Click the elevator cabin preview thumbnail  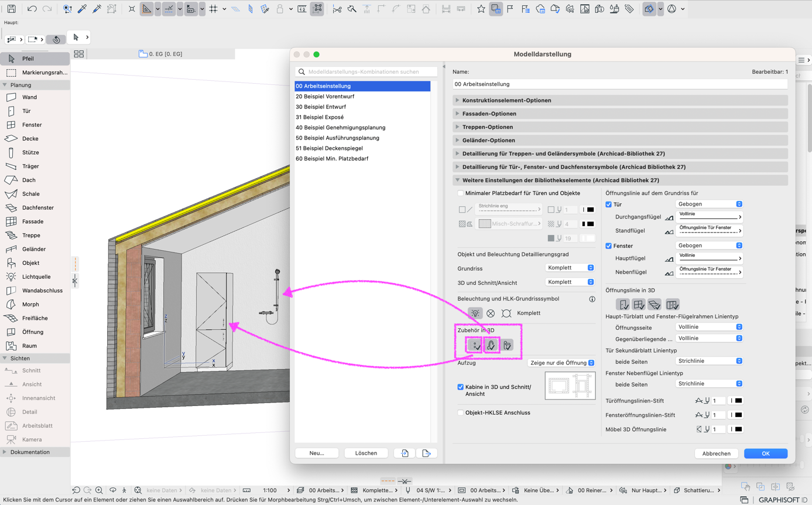point(570,386)
